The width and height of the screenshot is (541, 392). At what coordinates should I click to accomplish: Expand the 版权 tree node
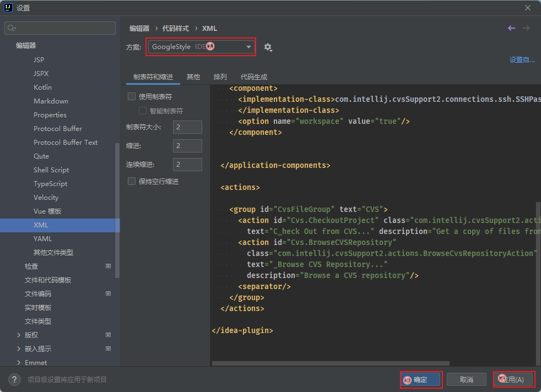tap(19, 335)
